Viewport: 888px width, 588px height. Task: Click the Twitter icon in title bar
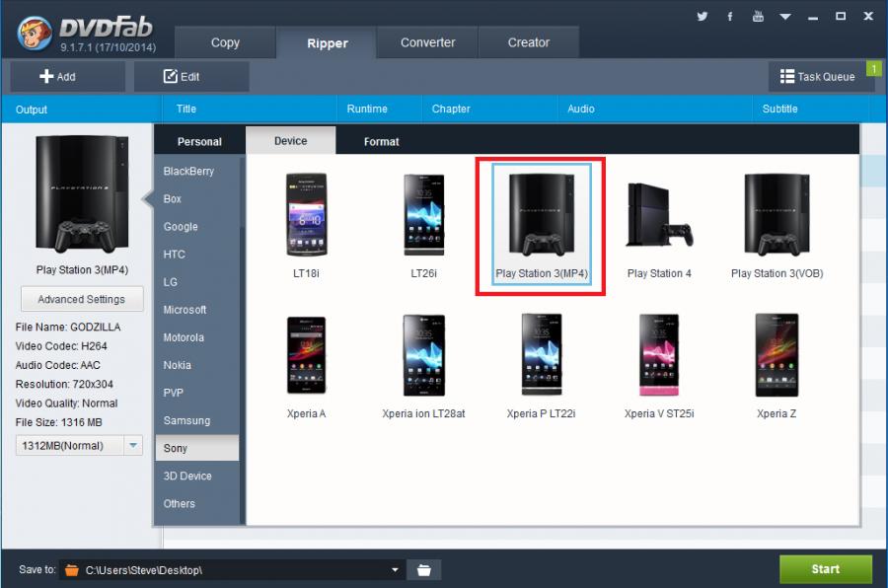pos(703,17)
